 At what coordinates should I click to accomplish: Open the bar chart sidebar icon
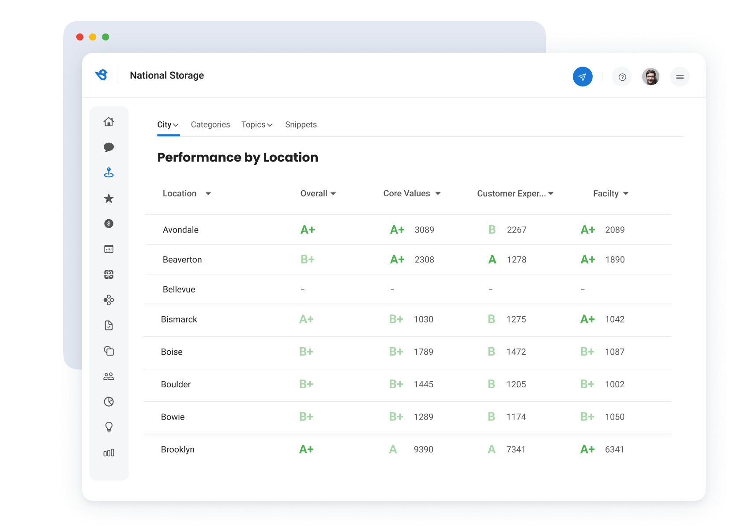109,453
